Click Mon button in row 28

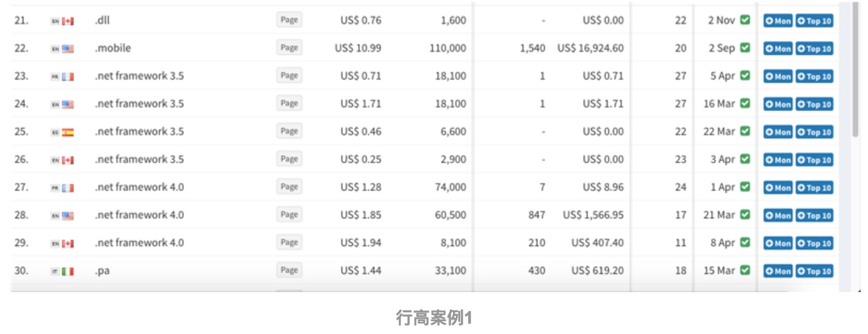click(x=778, y=216)
